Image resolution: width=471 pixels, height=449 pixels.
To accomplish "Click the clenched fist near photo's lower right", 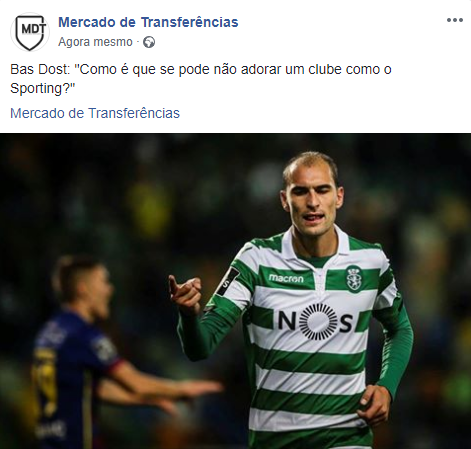I will 374,405.
